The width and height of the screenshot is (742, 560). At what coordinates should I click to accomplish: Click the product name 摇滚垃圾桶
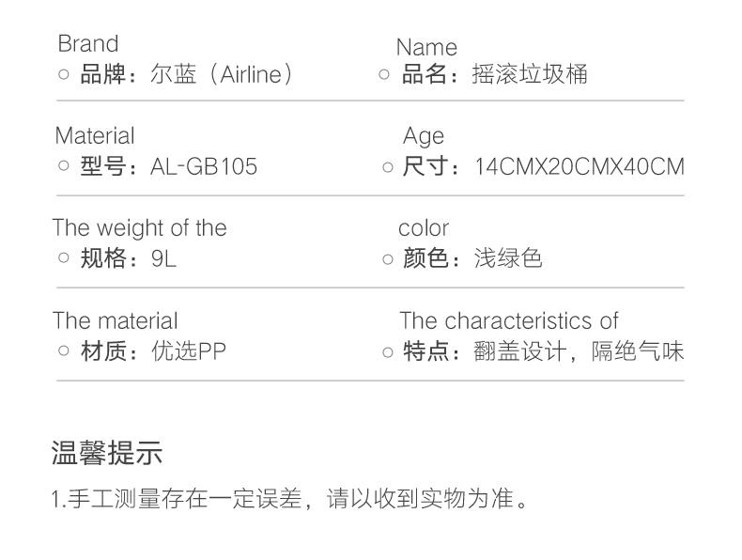tap(530, 74)
